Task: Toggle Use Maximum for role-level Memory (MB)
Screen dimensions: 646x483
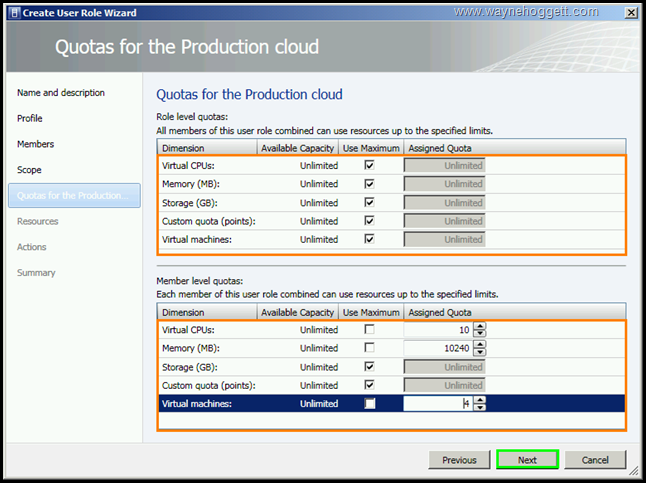Action: tap(370, 184)
